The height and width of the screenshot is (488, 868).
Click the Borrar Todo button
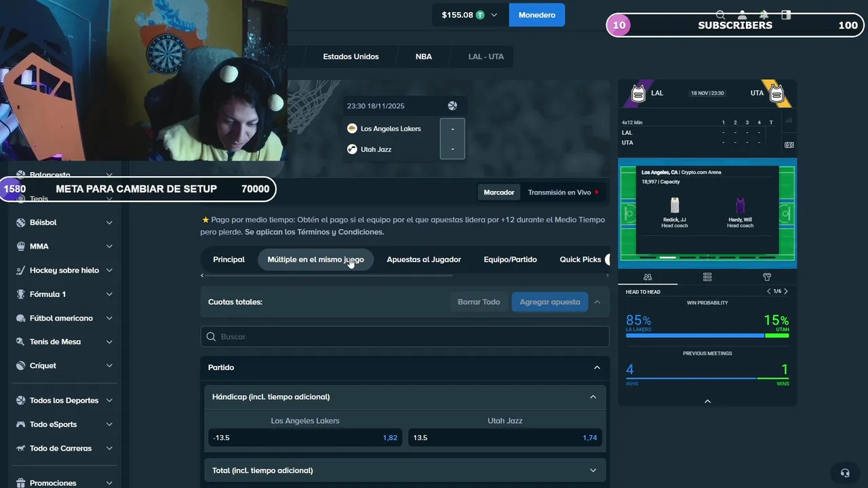479,302
